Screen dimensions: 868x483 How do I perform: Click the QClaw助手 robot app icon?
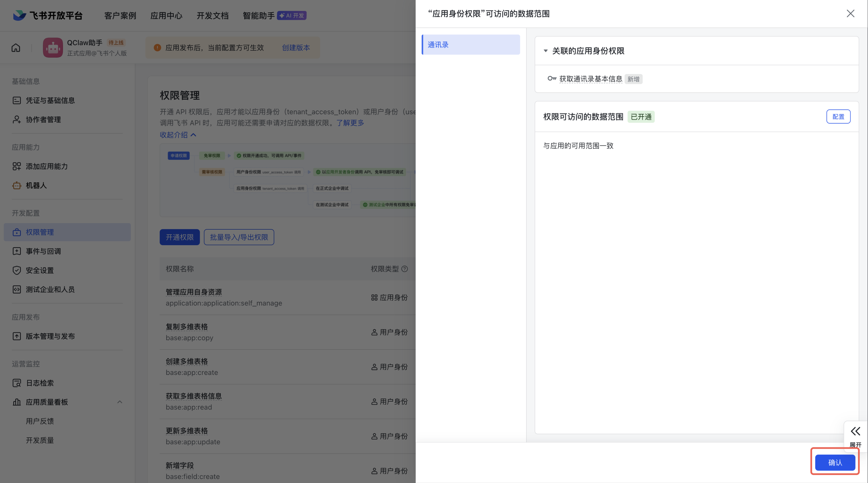click(x=53, y=48)
